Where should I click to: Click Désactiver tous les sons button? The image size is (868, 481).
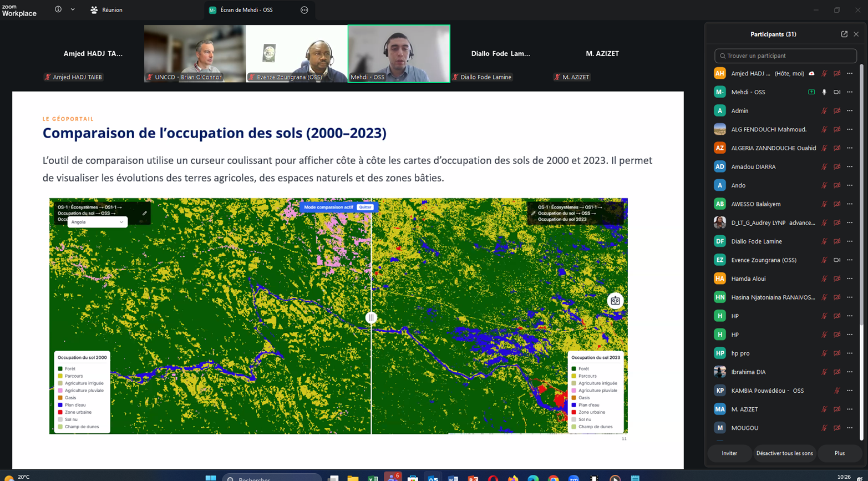[x=784, y=453]
